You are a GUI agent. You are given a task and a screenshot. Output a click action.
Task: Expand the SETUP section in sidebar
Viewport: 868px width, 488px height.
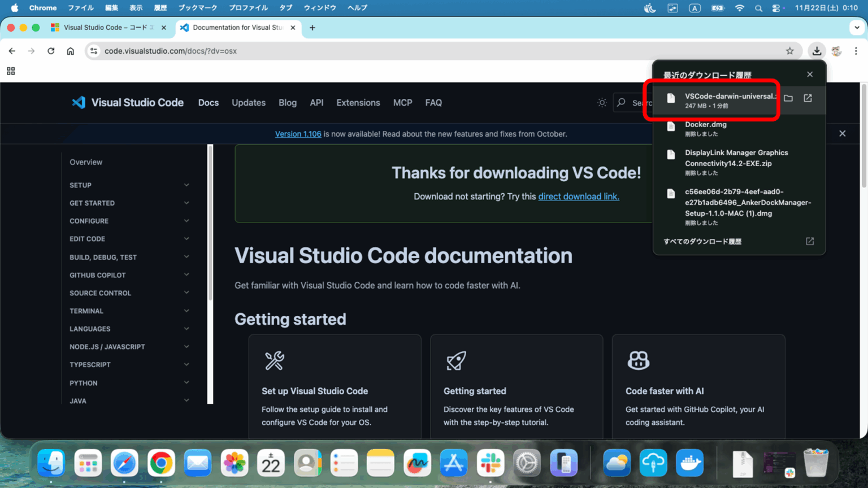[186, 185]
